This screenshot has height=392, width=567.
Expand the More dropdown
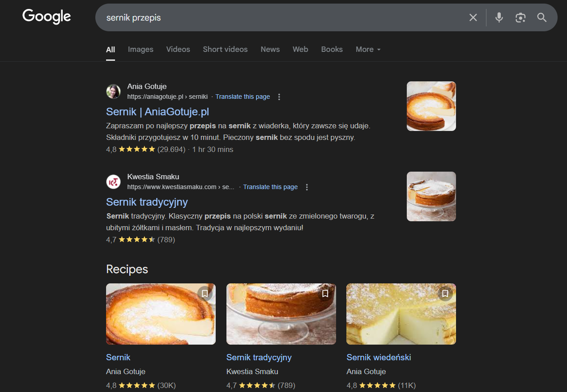coord(368,50)
